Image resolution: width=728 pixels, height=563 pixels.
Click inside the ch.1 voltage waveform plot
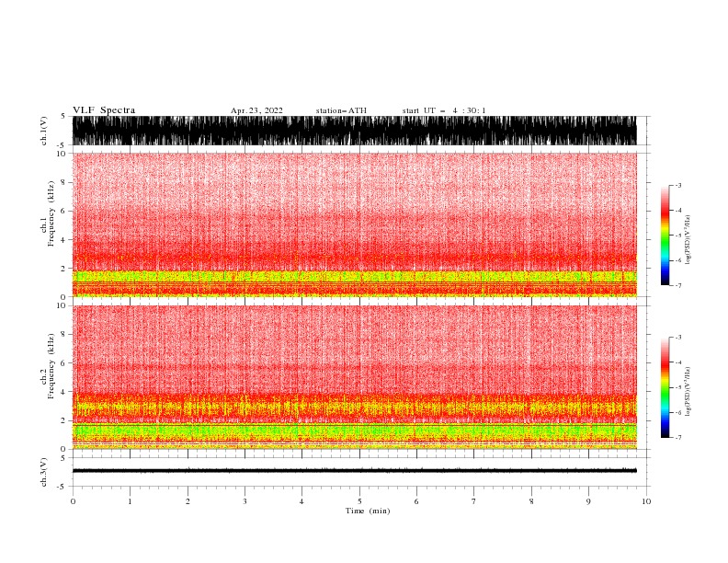tap(355, 131)
